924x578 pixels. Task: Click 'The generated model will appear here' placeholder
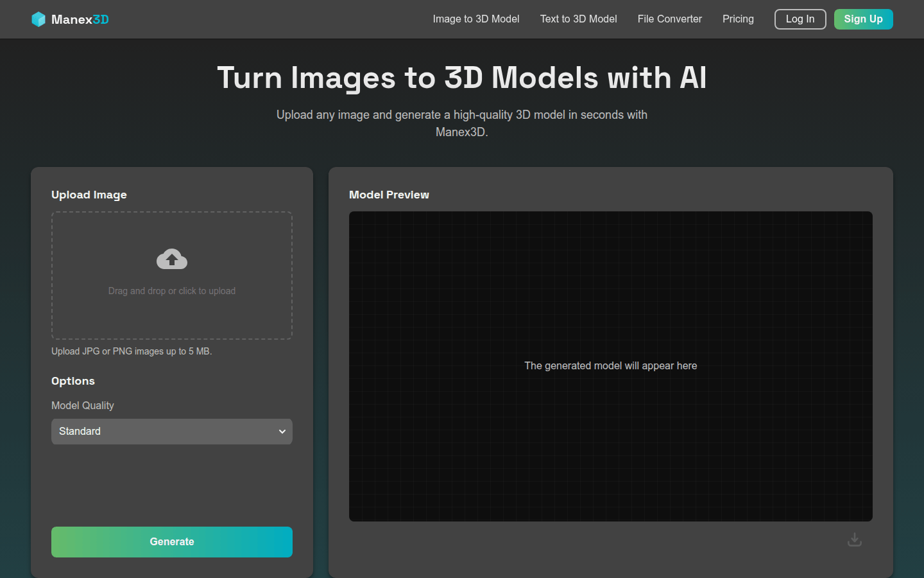coord(610,365)
